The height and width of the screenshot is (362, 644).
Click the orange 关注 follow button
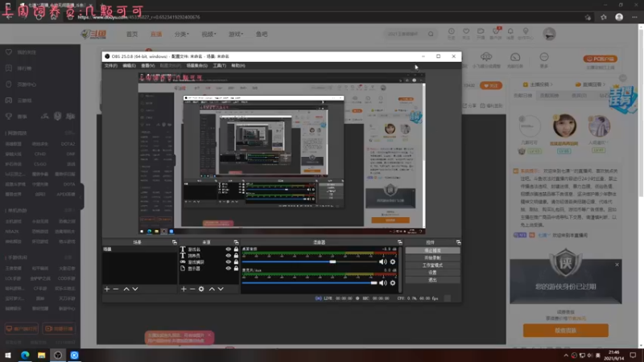coord(491,86)
